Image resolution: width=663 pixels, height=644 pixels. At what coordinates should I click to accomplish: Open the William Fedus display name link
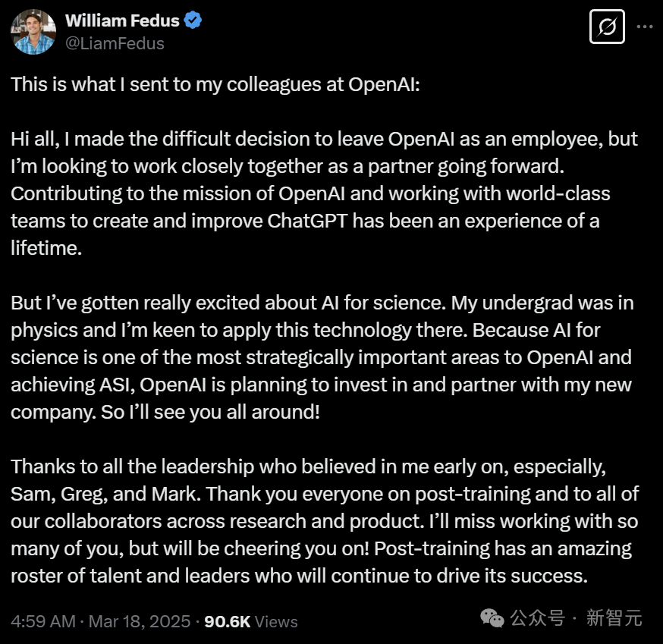(x=121, y=20)
